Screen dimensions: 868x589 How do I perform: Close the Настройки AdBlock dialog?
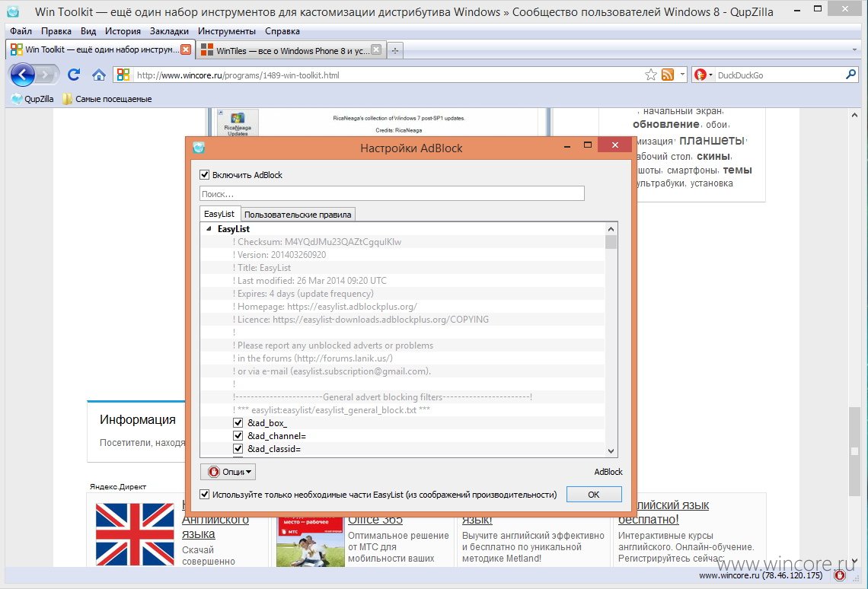615,145
